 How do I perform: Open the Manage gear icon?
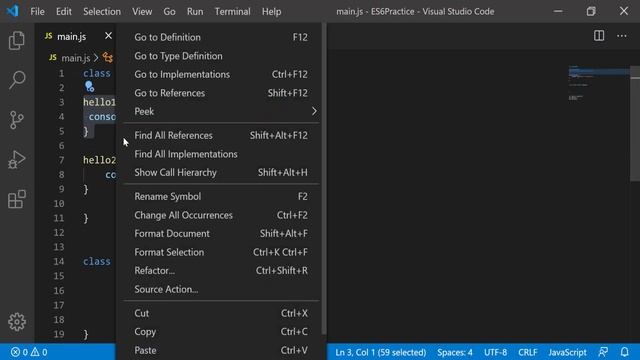(17, 322)
